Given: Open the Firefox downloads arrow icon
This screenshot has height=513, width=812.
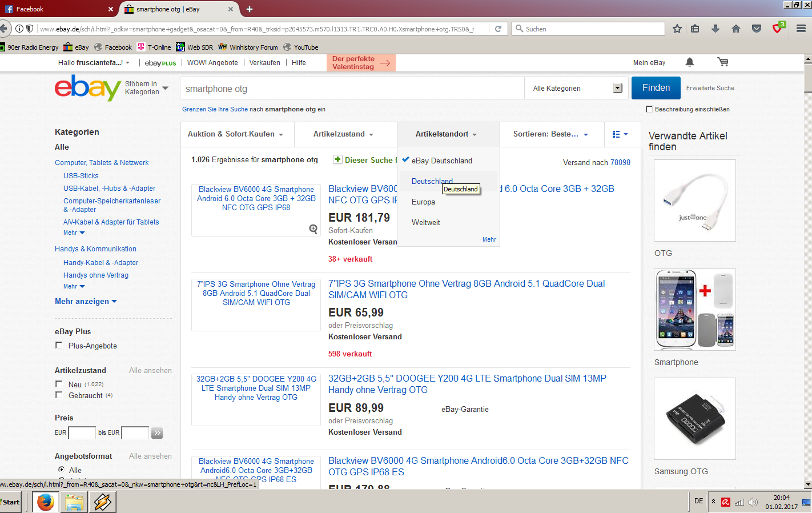Looking at the screenshot, I should click(x=715, y=29).
